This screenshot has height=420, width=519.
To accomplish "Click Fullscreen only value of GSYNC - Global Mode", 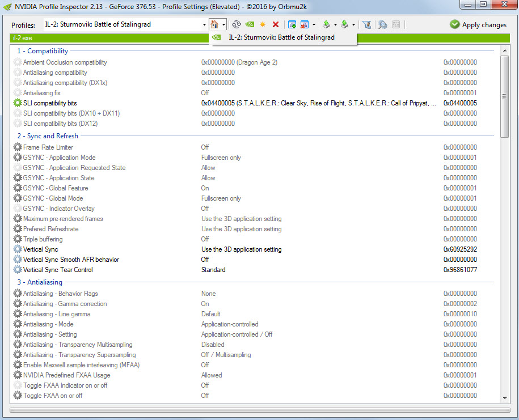I will 221,198.
